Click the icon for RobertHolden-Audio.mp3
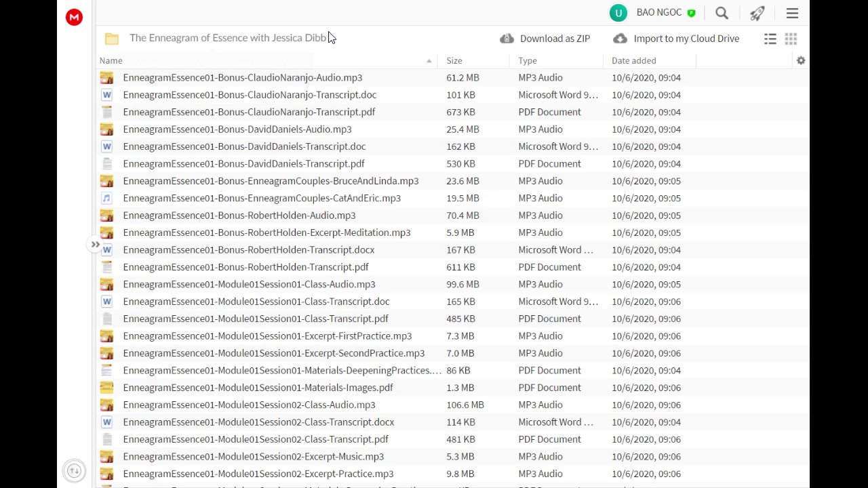This screenshot has height=488, width=868. click(x=106, y=216)
